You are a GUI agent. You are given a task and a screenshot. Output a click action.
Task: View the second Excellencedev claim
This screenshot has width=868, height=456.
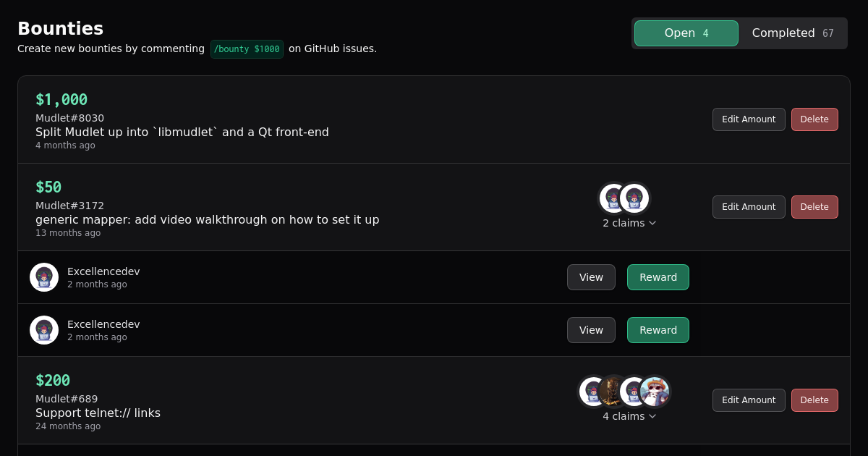pos(591,330)
